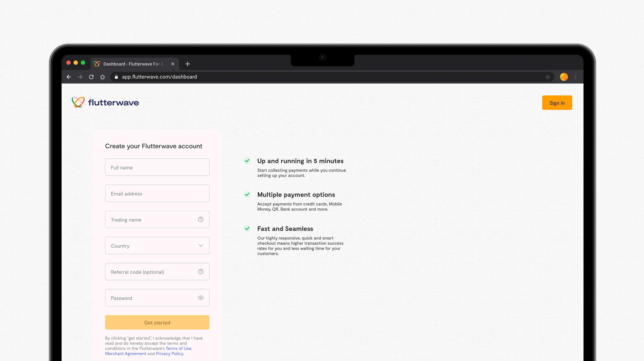
Task: Bookmark page with the star icon
Action: click(x=548, y=77)
